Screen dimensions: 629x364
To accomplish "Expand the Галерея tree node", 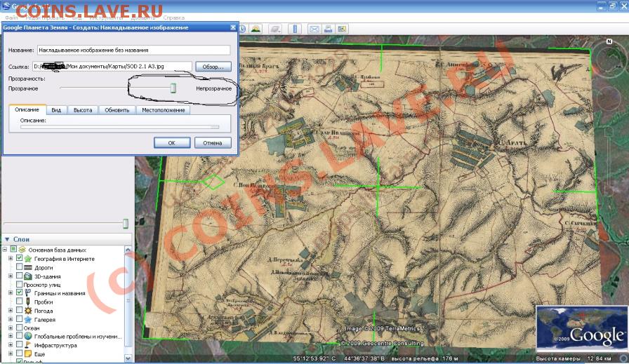I will (11, 319).
